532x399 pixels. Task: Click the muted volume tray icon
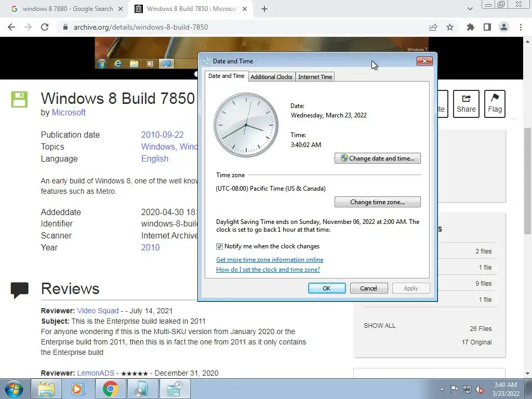(480, 389)
